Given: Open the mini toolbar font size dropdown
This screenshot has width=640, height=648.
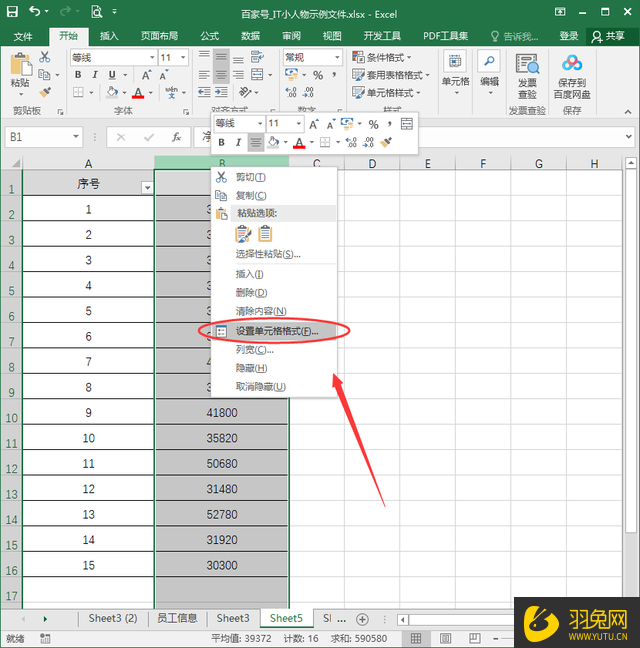Looking at the screenshot, I should pyautogui.click(x=298, y=123).
